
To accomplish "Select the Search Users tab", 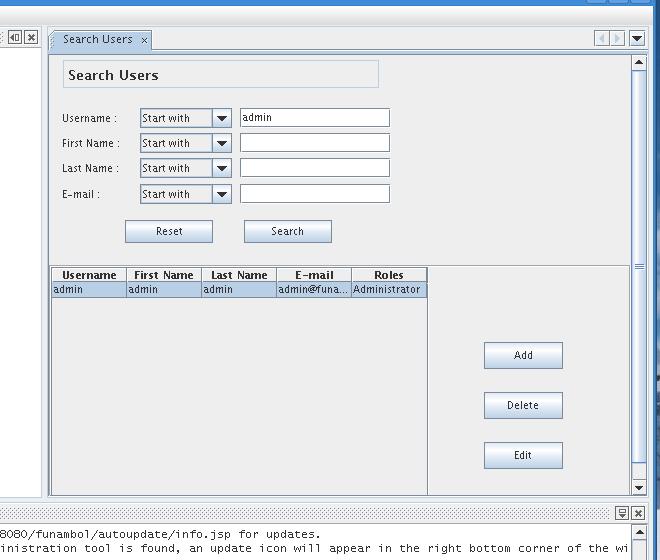I will pos(97,40).
